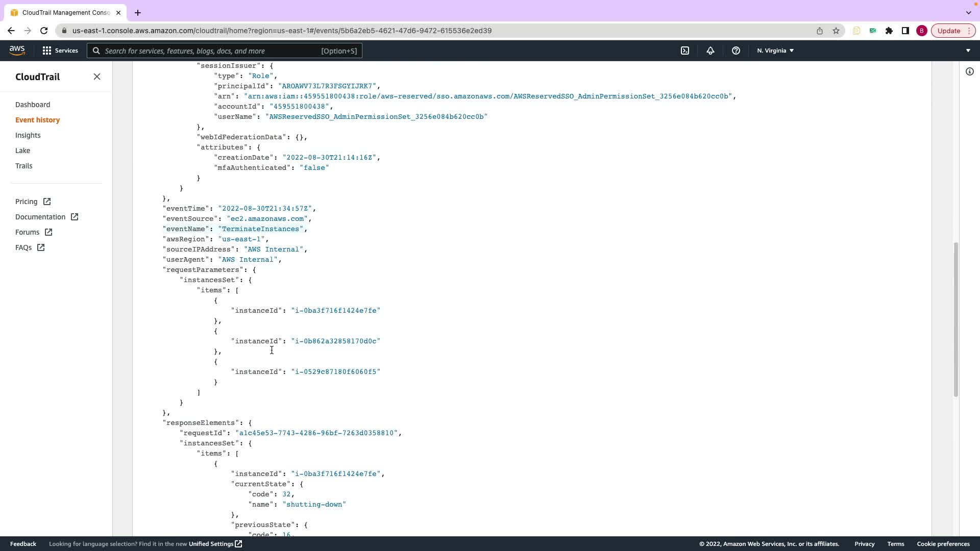Open browser extensions puzzle icon
Screen dimensions: 980x551
(889, 31)
